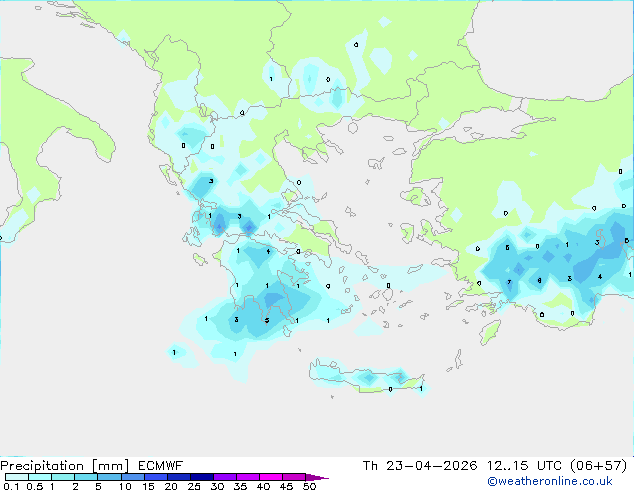Viewport: 634px width, 490px height.
Task: Click the legend label '0.5'
Action: point(34,486)
